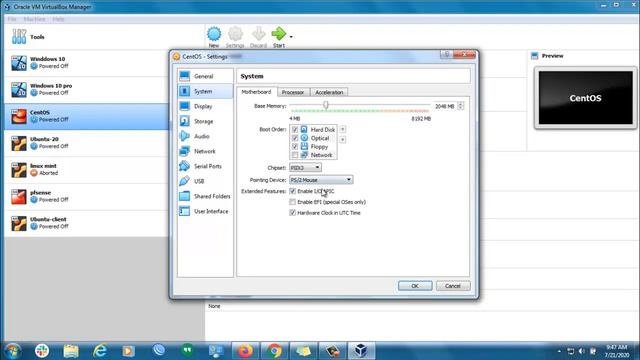This screenshot has width=640, height=360.
Task: Click Cancel in CentOS Settings dialog
Action: pos(453,286)
